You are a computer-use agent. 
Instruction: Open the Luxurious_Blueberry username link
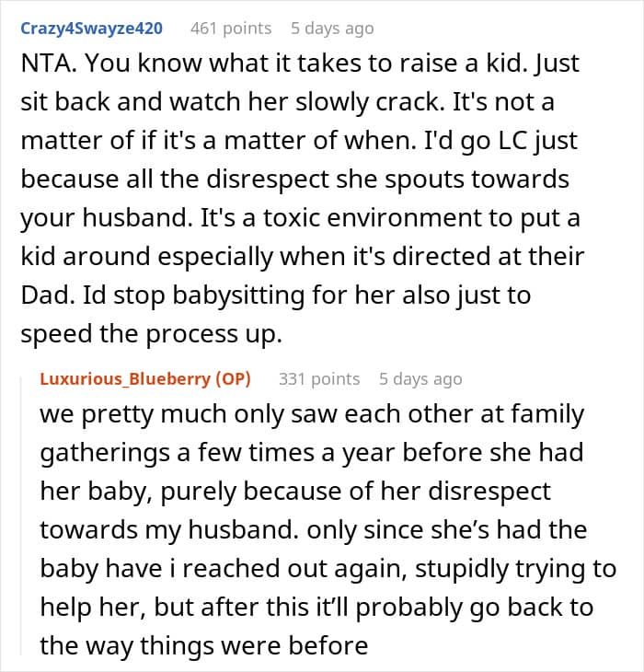125,378
